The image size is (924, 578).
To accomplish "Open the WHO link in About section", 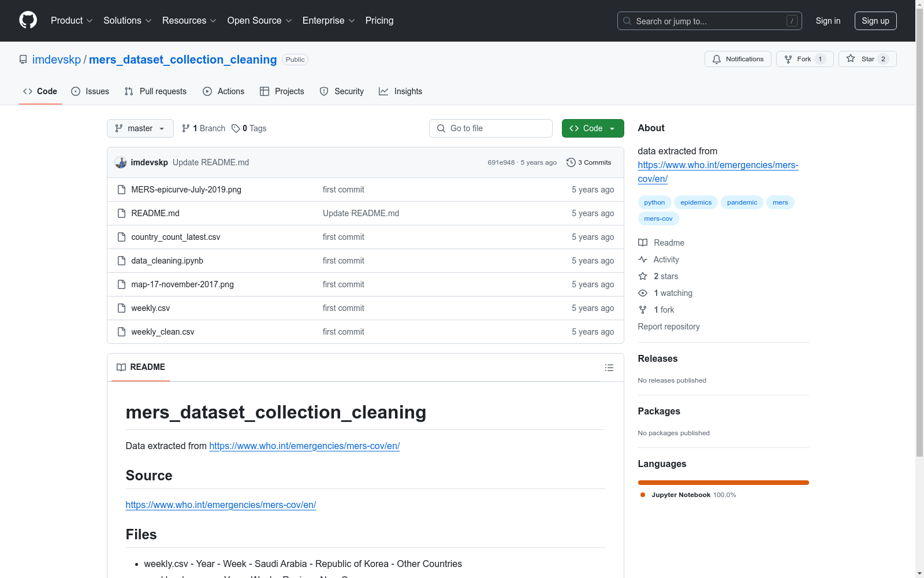I will pyautogui.click(x=718, y=172).
